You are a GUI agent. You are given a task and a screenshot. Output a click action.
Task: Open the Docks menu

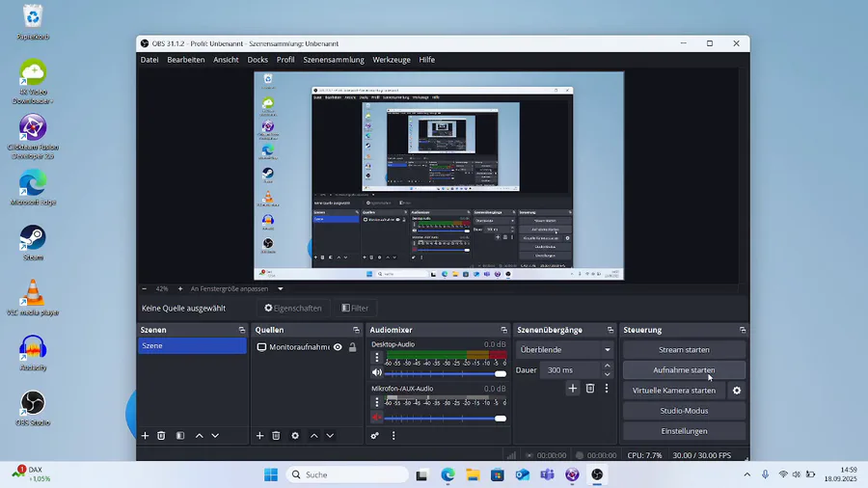(258, 60)
